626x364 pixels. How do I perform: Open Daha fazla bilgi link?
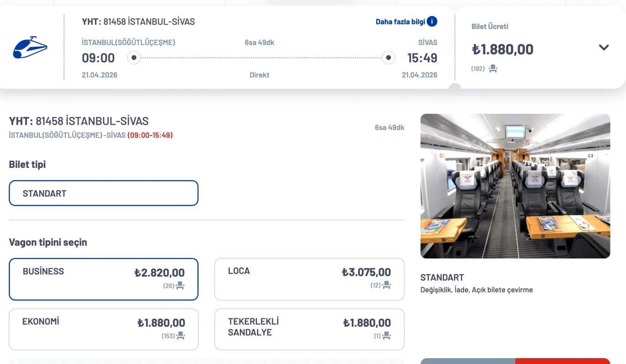pos(400,22)
